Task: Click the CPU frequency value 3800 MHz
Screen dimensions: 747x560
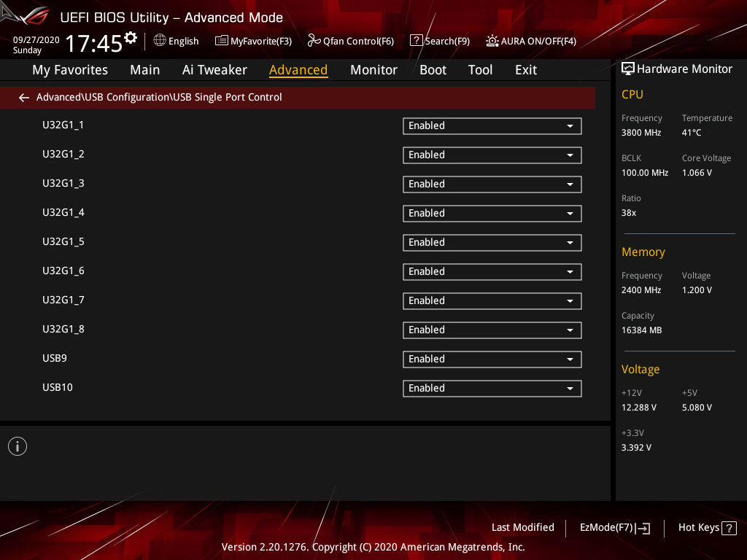Action: click(640, 133)
